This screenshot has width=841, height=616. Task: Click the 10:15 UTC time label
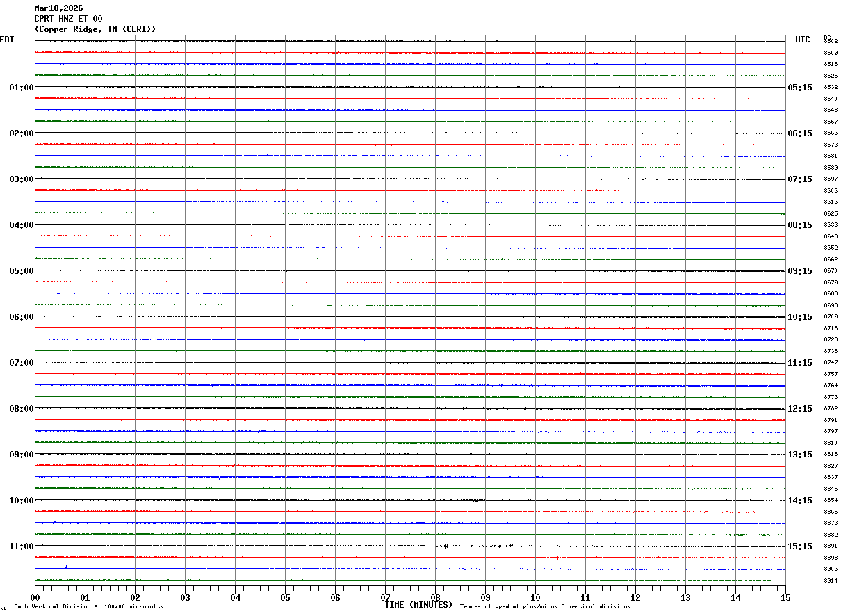(799, 317)
